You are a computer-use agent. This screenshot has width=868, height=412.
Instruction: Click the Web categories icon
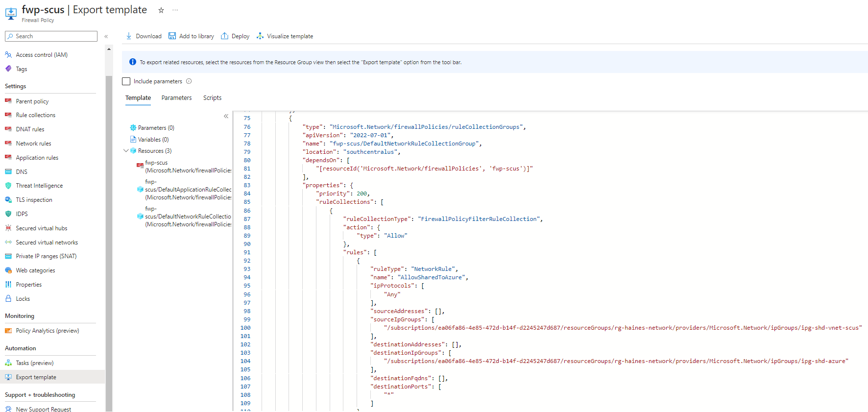[8, 270]
